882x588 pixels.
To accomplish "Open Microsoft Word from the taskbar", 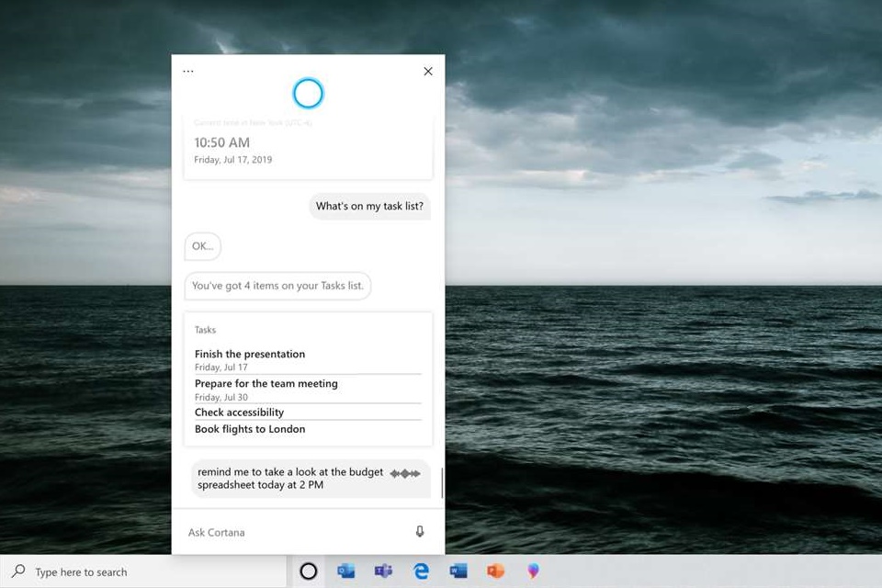I will point(458,571).
